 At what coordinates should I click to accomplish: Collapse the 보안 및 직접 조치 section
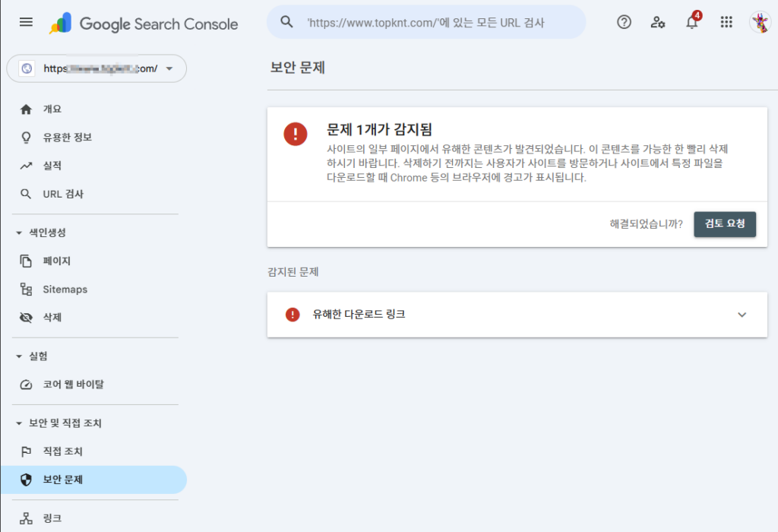(x=19, y=423)
